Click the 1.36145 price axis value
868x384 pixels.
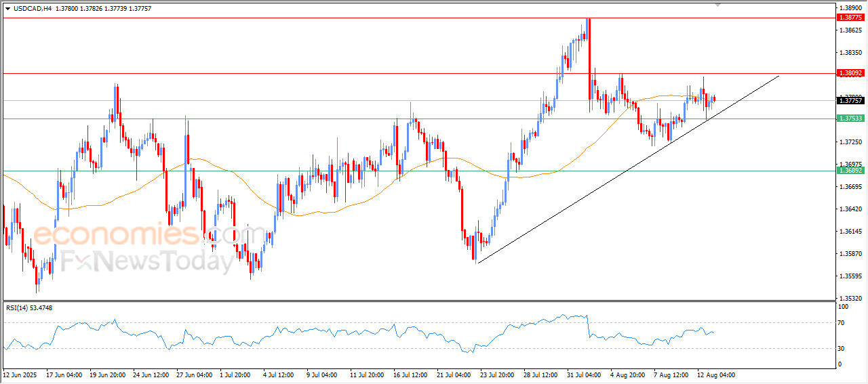(850, 232)
